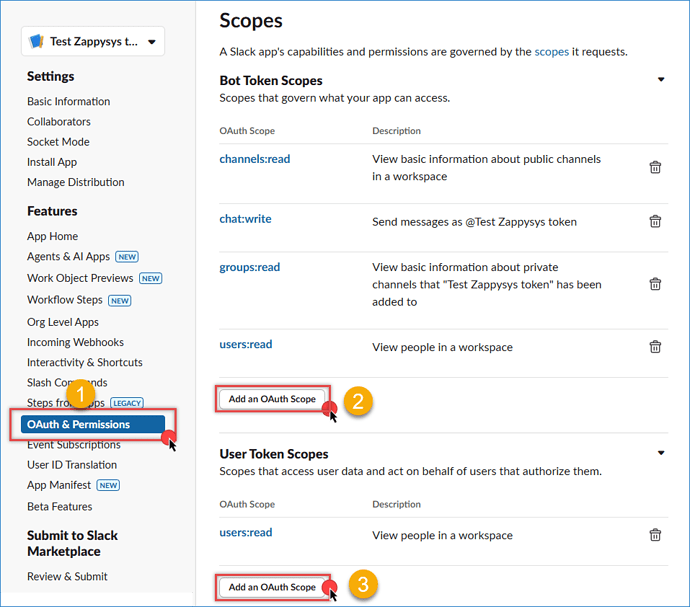Open the Test Zappysys app selector dropdown
690x607 pixels.
coord(93,41)
